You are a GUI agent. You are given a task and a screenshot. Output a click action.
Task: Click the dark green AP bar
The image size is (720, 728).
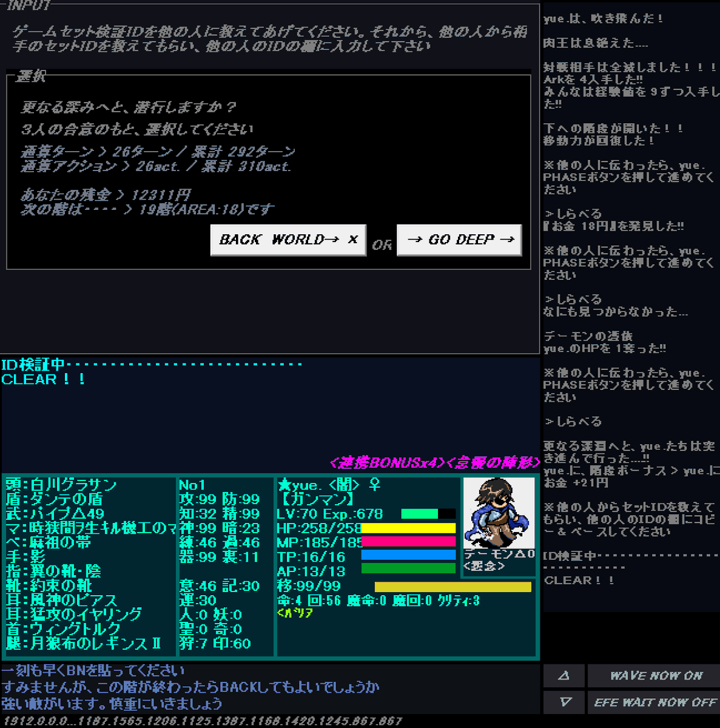[408, 568]
